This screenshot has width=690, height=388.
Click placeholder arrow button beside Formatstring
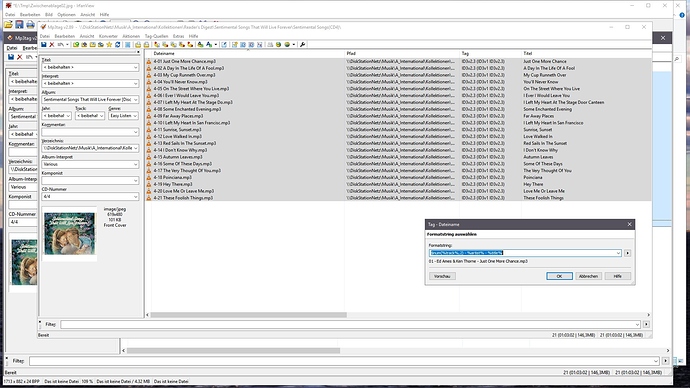coord(628,253)
